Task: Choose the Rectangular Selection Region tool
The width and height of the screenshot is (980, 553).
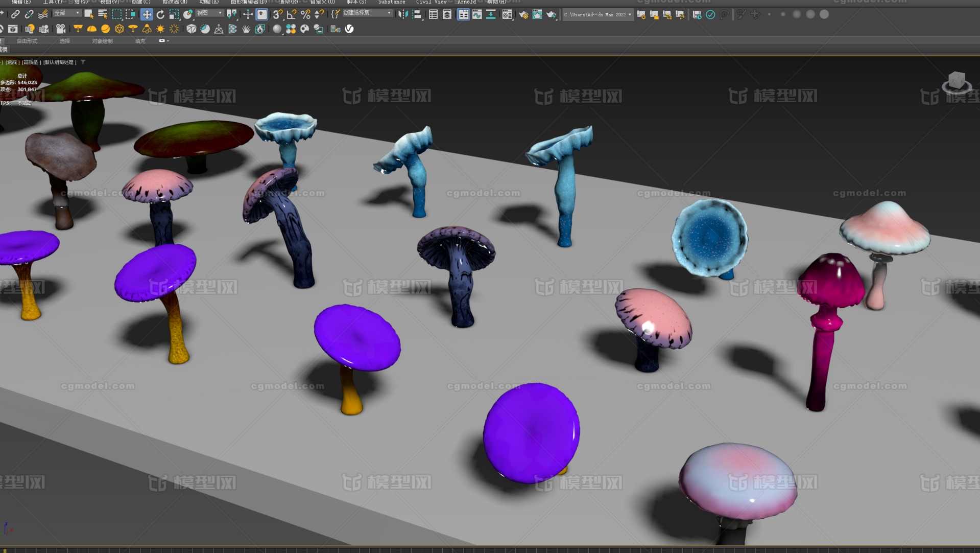Action: (116, 14)
